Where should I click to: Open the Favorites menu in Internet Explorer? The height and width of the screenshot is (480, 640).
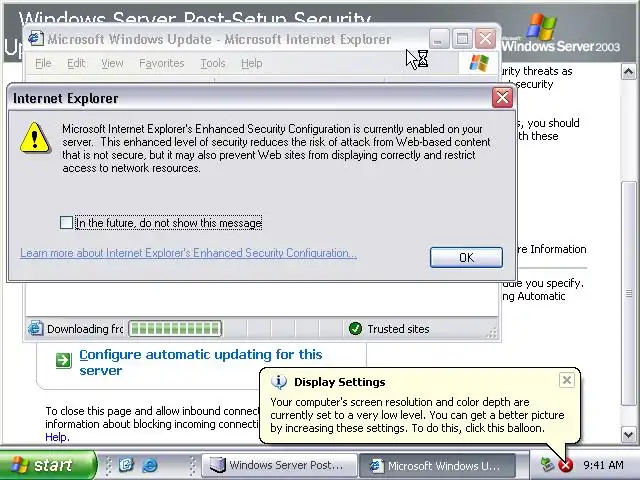[162, 63]
